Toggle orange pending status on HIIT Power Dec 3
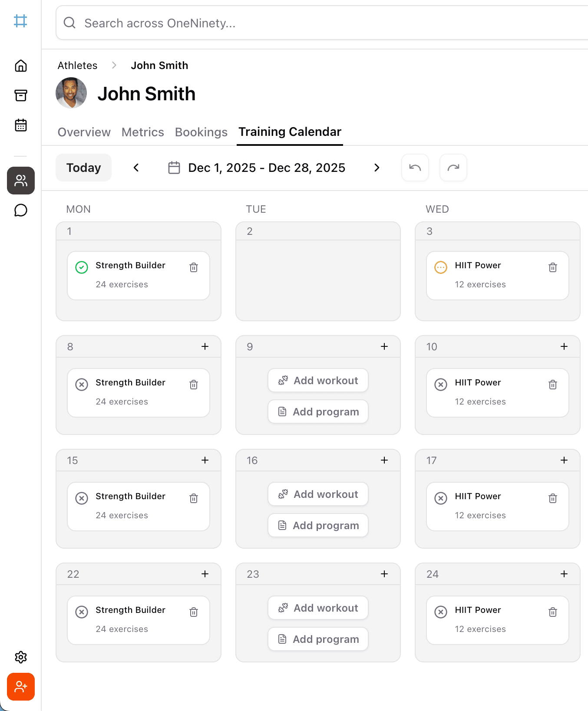 (x=441, y=267)
